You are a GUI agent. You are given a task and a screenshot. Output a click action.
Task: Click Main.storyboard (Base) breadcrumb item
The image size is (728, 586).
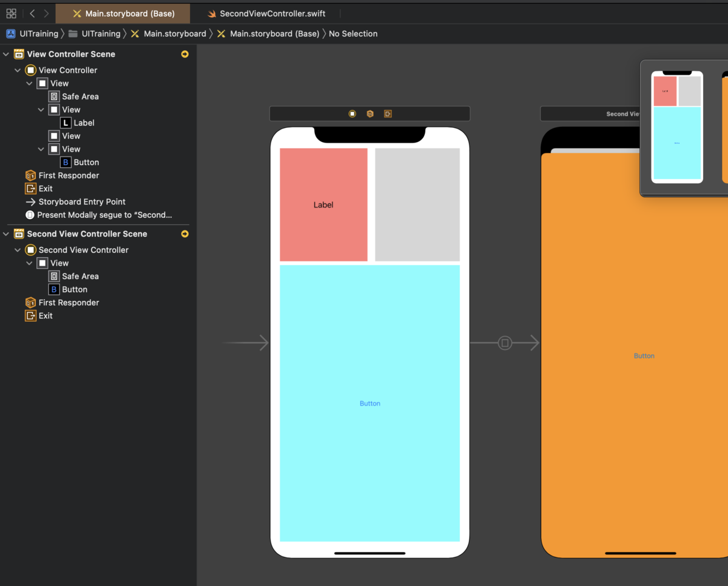(x=268, y=34)
